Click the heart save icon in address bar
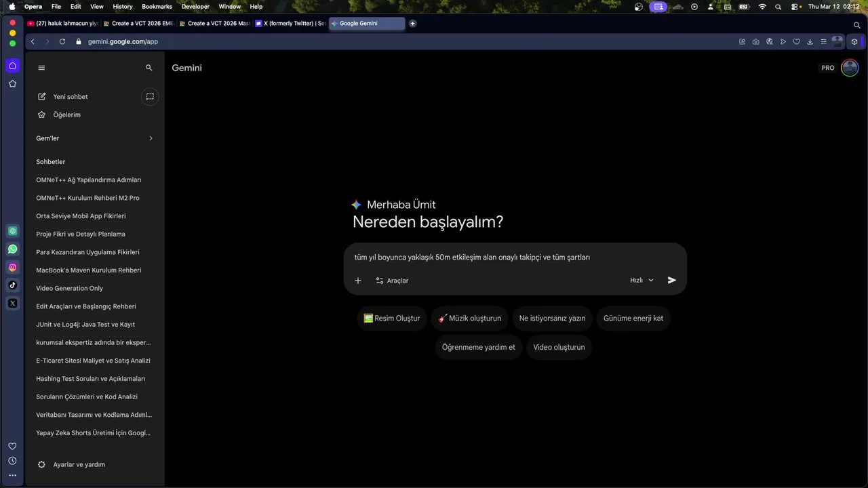This screenshot has height=488, width=868. coord(796,41)
